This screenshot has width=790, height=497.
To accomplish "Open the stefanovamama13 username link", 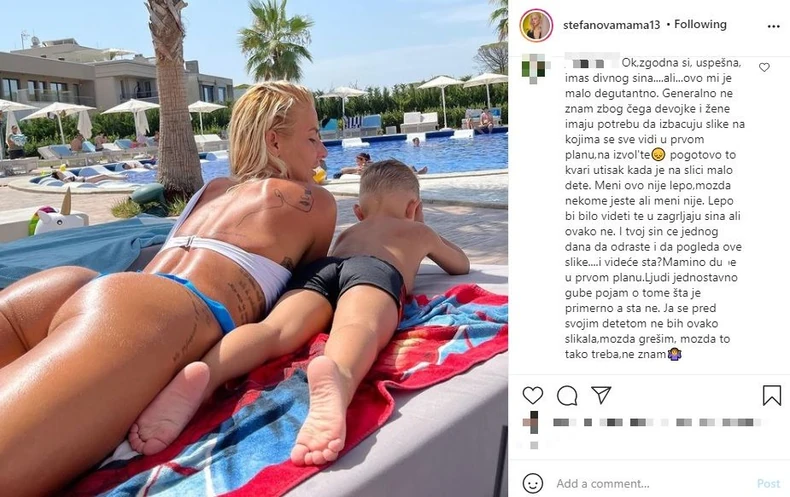I will pos(612,25).
